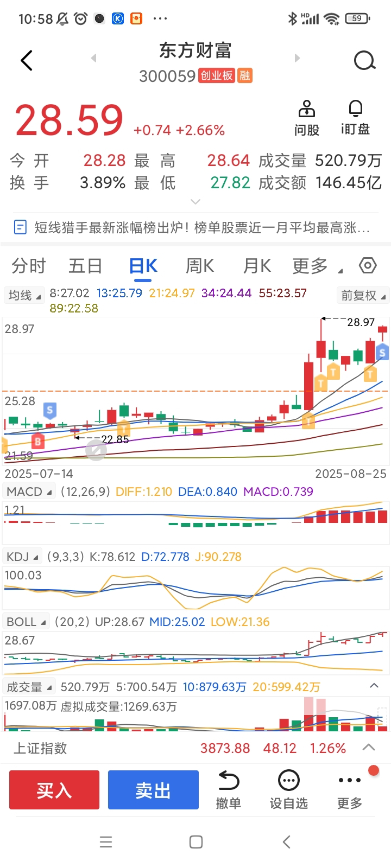Expand 上证指数 index bar chevron
The image size is (391, 868).
point(369,748)
